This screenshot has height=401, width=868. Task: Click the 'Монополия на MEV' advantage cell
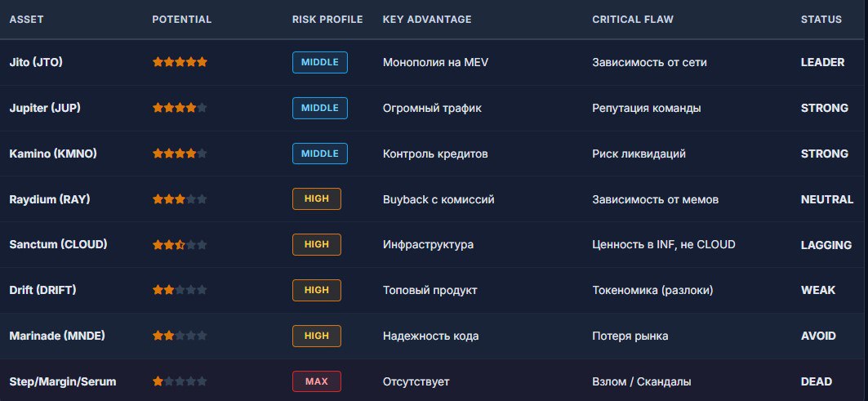[436, 63]
